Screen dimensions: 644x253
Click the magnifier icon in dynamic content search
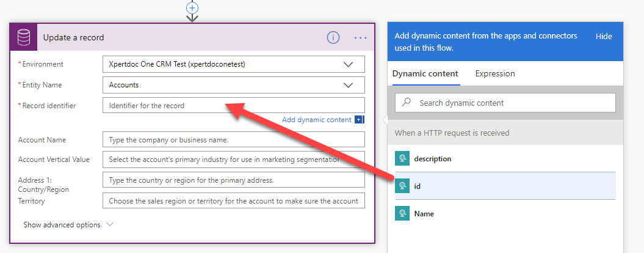[407, 103]
